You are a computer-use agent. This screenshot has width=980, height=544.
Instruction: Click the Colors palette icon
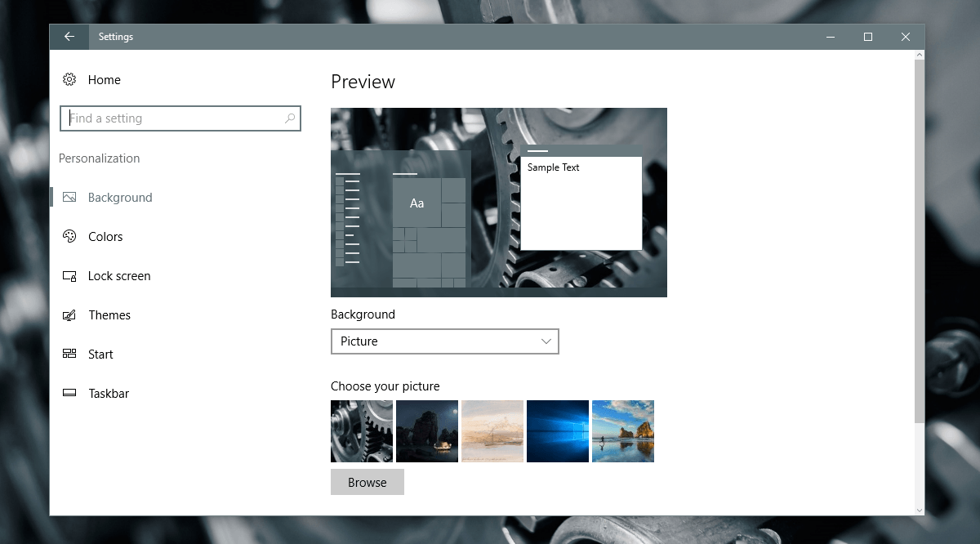tap(69, 236)
